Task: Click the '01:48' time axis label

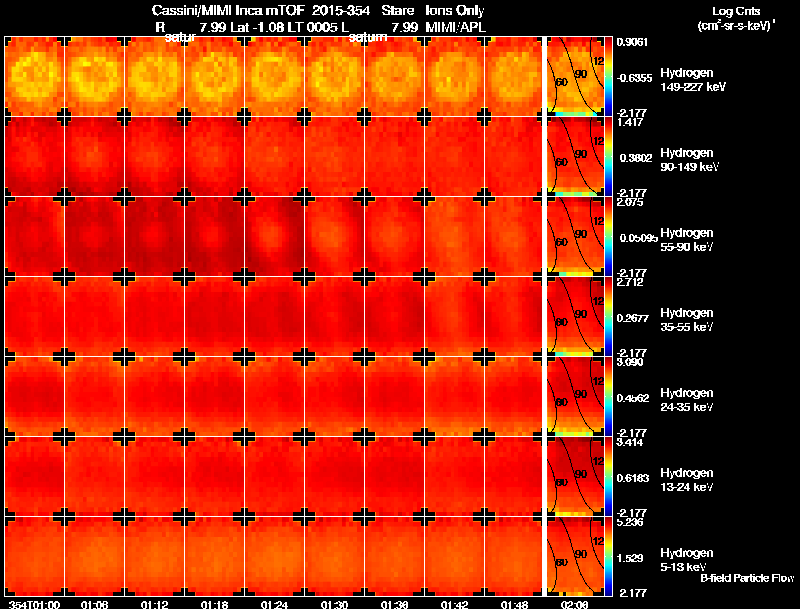Action: (x=514, y=605)
